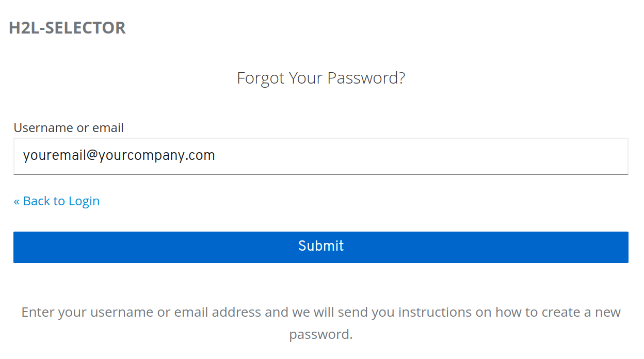Click the word email in the field label
Viewport: 644px width, 359px height.
coord(108,128)
